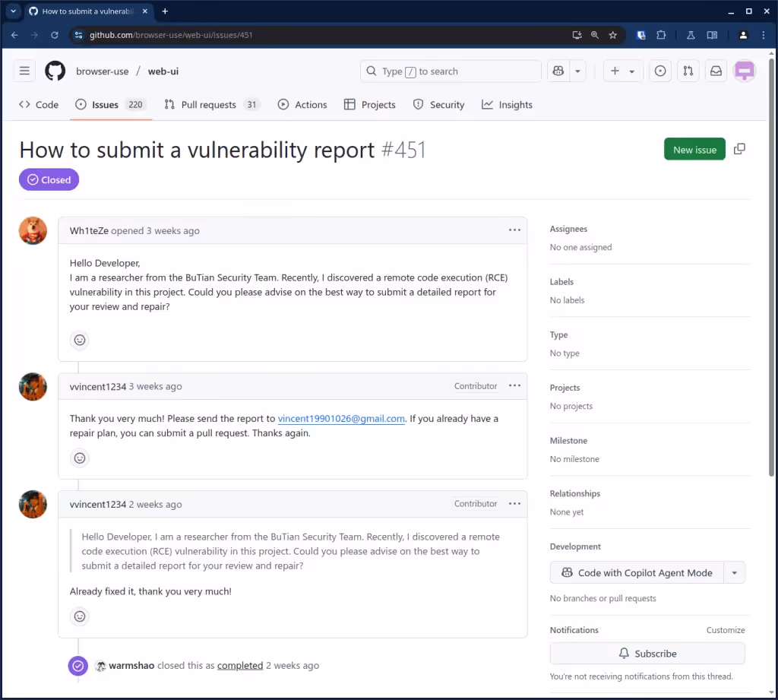The image size is (778, 700).
Task: Click the New issue button
Action: (x=694, y=149)
